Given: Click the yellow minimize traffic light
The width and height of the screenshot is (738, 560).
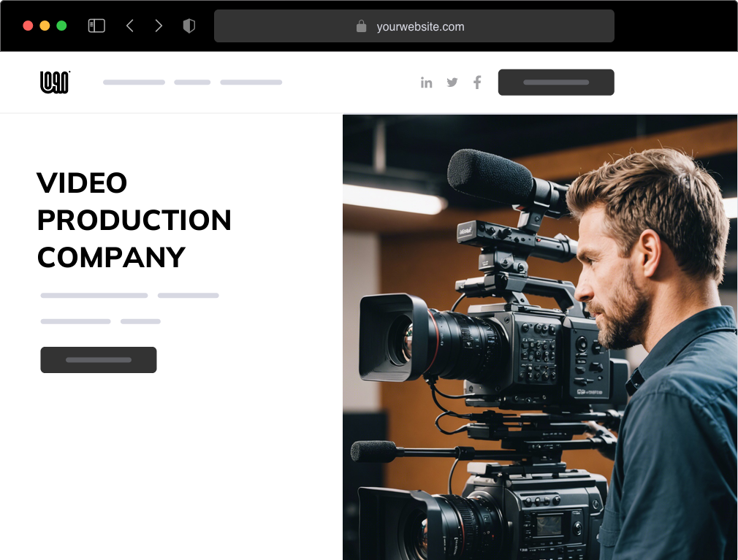Looking at the screenshot, I should 45,24.
